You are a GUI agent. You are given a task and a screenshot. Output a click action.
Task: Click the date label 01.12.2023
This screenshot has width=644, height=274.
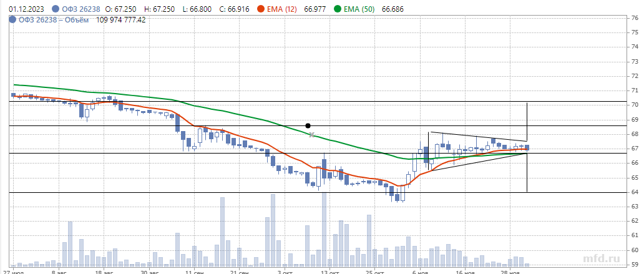[x=27, y=9]
